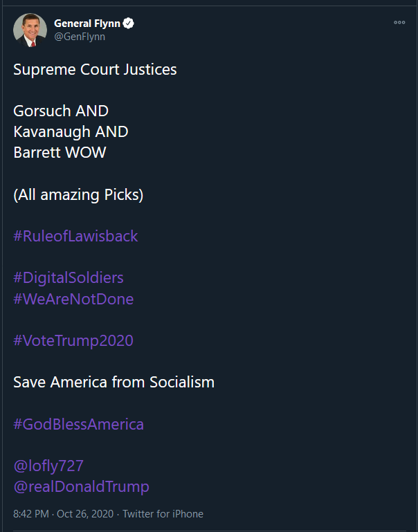
Task: Open the #WeAreNotDone hashtag
Action: pos(73,299)
